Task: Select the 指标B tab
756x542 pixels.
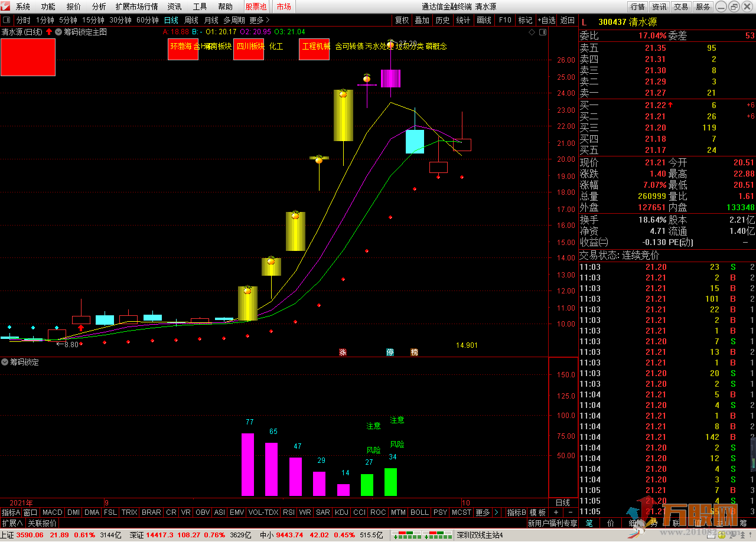Action: tap(516, 512)
